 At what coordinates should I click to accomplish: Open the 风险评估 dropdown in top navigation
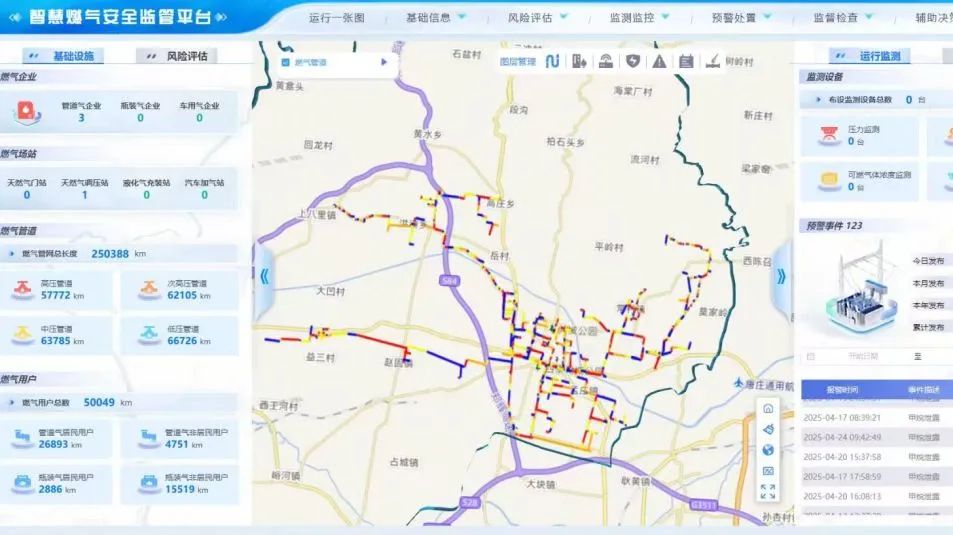pyautogui.click(x=537, y=18)
